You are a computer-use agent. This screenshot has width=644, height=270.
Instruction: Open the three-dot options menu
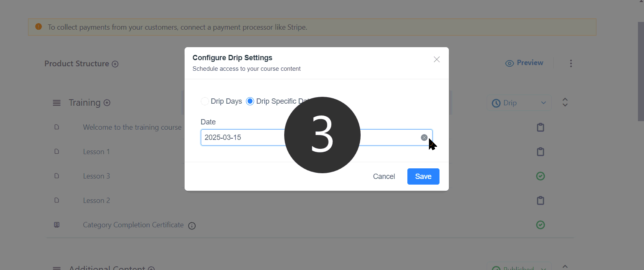[571, 63]
